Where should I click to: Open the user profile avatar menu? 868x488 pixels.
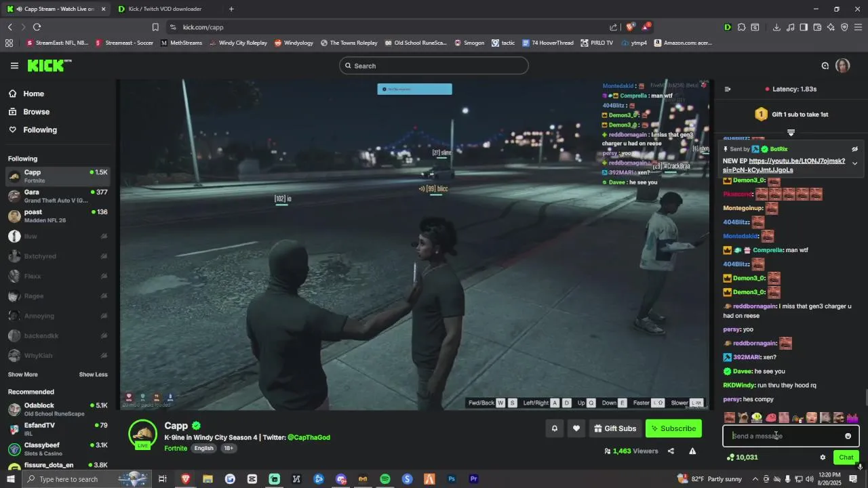(x=842, y=66)
